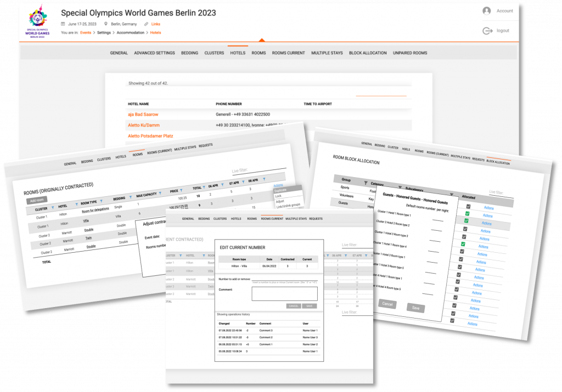Toggle the green checkbox in the highlighted gray row
The height and width of the screenshot is (392, 562).
467,221
